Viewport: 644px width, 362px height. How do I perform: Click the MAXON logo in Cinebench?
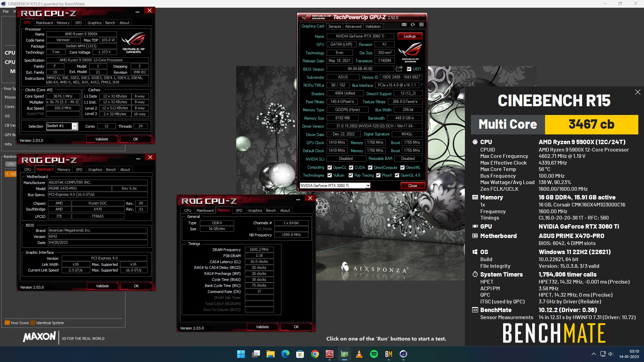coord(39,337)
